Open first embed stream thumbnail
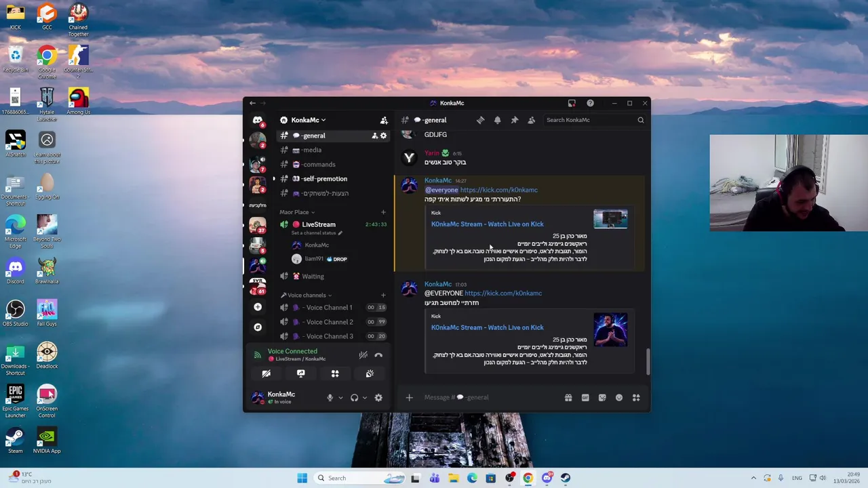Screen dimensions: 868x488 click(x=610, y=219)
